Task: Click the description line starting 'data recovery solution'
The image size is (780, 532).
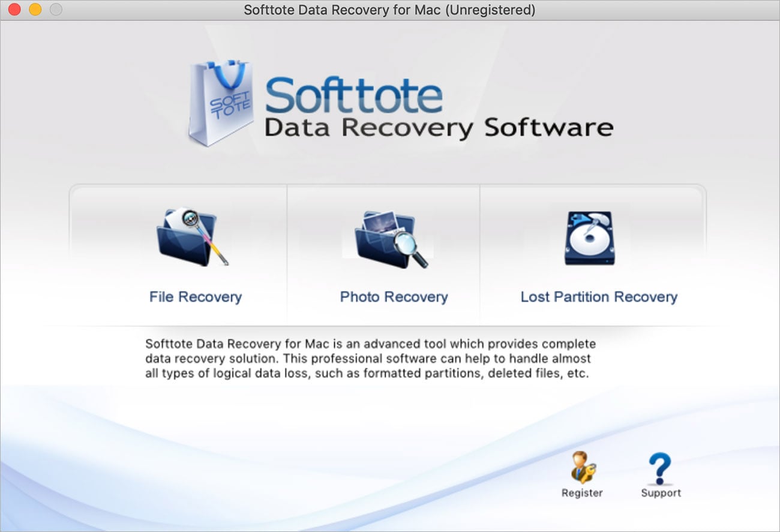Action: coord(368,359)
